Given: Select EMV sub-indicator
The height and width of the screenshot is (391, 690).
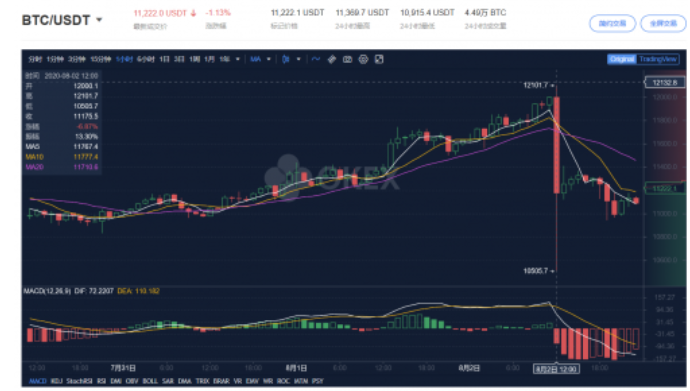Looking at the screenshot, I should click(252, 381).
